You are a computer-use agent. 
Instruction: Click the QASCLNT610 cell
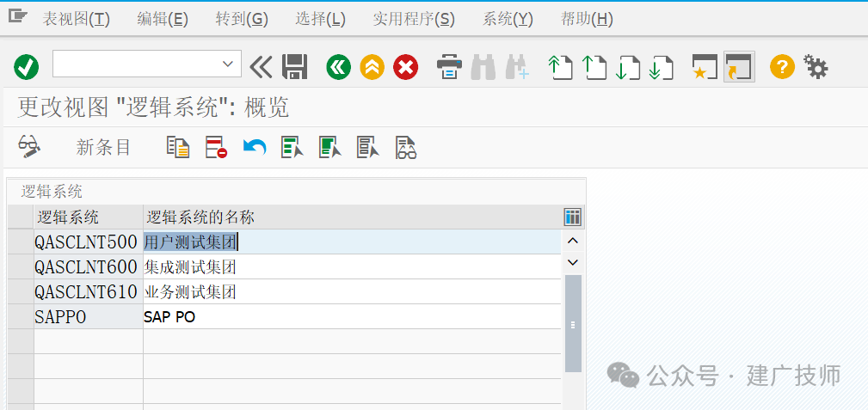[89, 291]
